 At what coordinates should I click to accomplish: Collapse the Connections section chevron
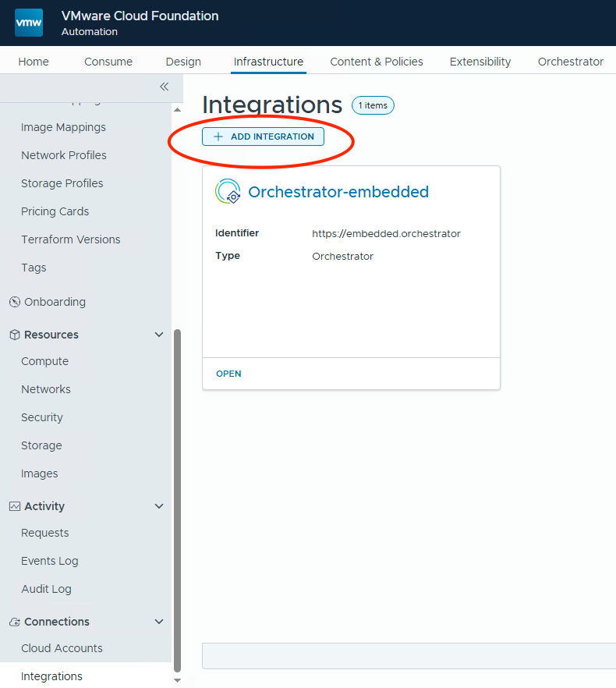[x=159, y=622]
